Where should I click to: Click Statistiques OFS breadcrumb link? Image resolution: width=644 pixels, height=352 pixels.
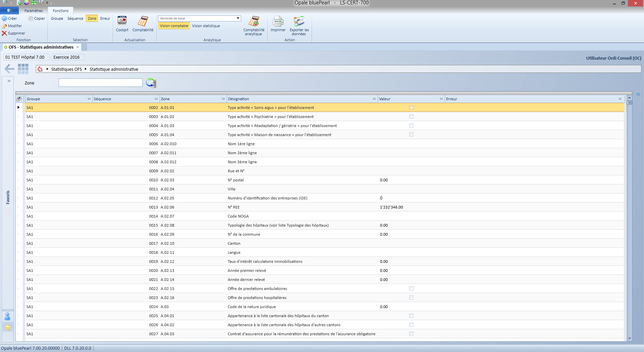[x=66, y=69]
